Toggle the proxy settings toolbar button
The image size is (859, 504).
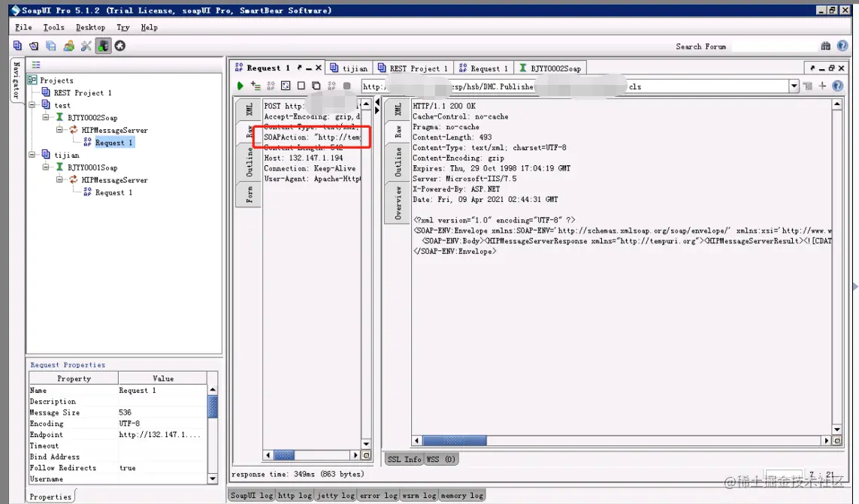click(103, 46)
